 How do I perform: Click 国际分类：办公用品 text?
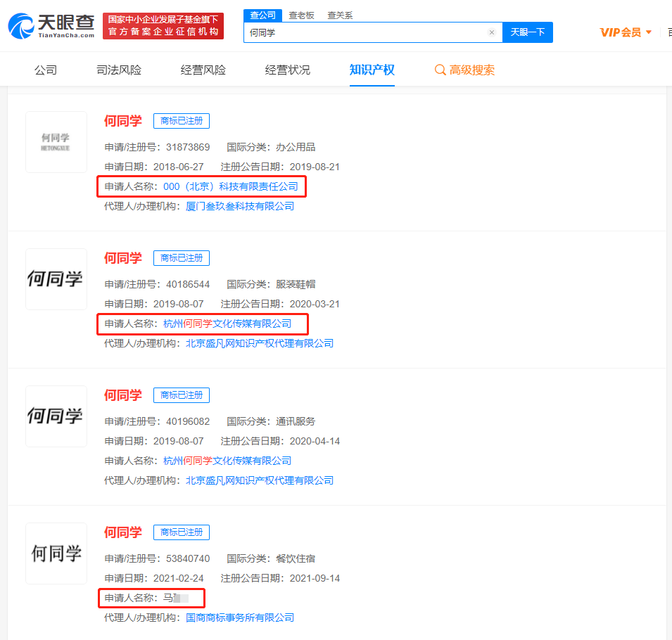(271, 147)
